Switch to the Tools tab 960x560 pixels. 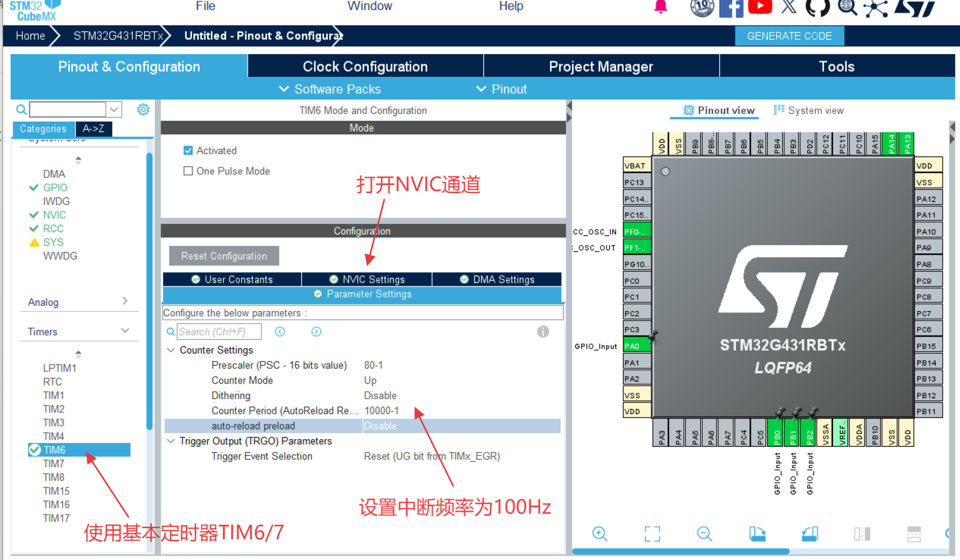pos(837,66)
